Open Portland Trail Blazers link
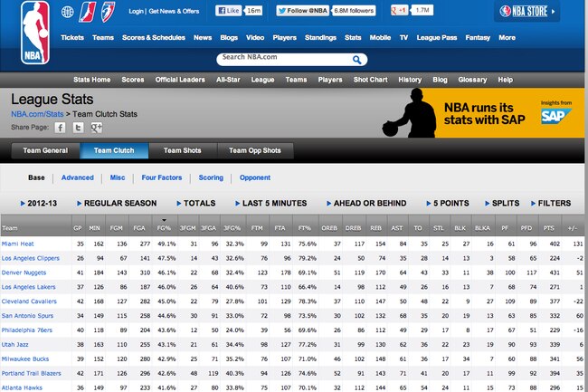Image resolution: width=588 pixels, height=392 pixels. [x=31, y=373]
